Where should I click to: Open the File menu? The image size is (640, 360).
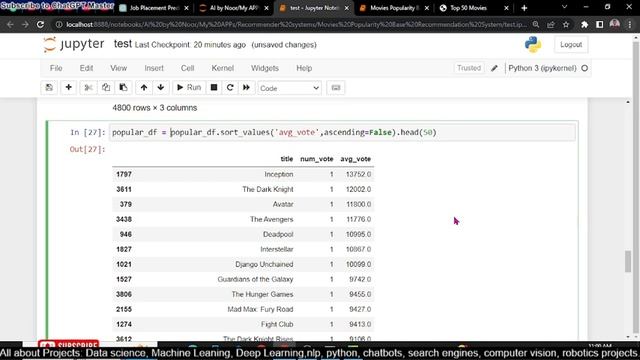pyautogui.click(x=56, y=68)
